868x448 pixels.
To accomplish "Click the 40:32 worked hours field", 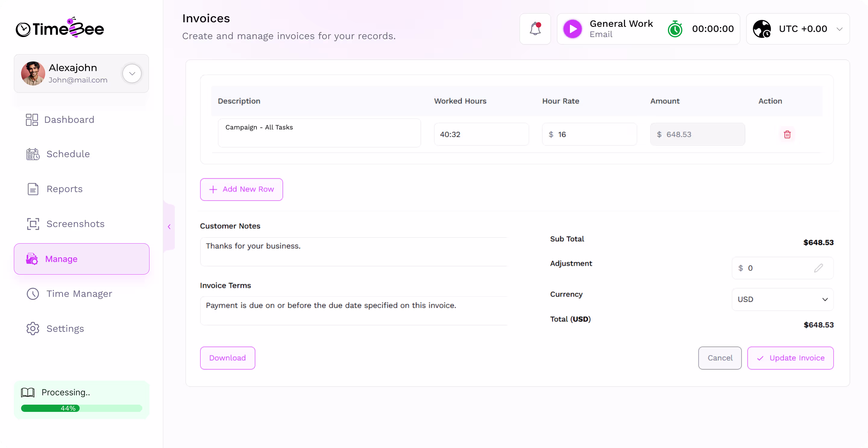I will [x=481, y=134].
